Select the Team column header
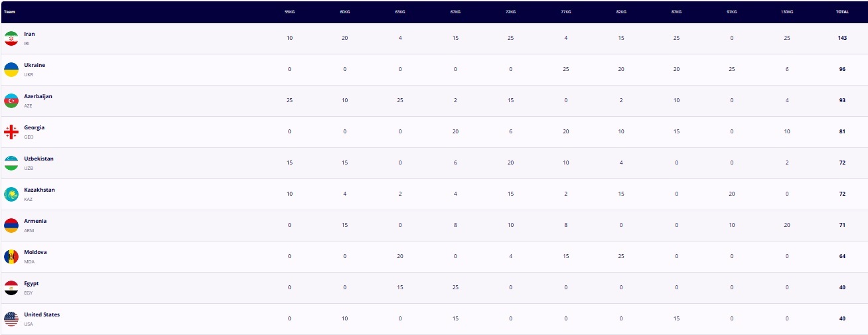Image resolution: width=868 pixels, height=335 pixels. click(x=10, y=12)
